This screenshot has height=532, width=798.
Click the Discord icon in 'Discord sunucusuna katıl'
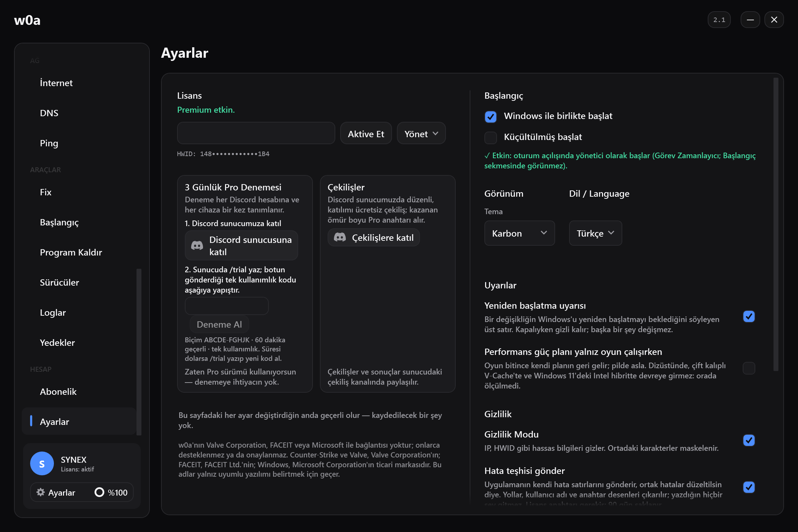[x=197, y=245]
